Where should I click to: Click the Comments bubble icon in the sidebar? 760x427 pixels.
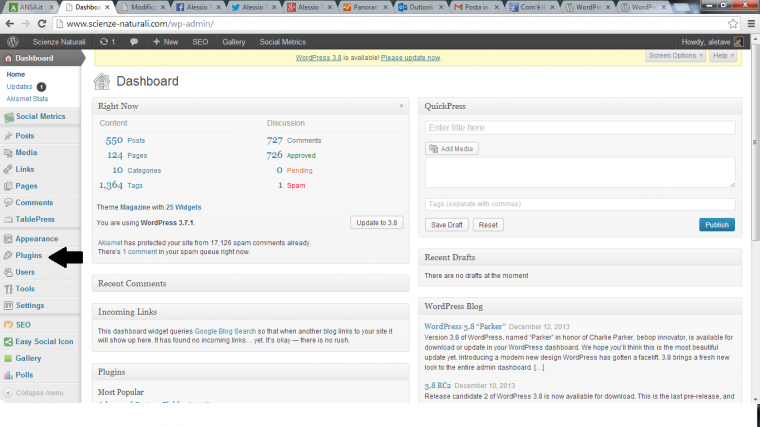click(x=8, y=203)
